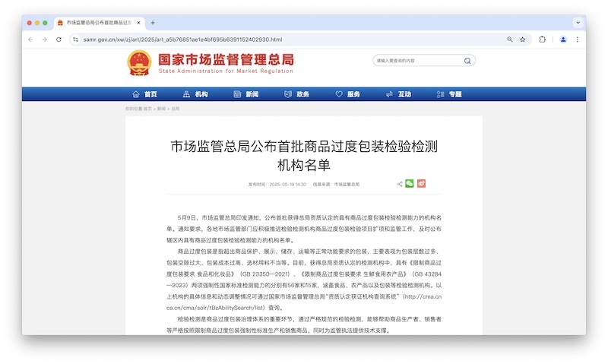
Task: Open the Chrome profile avatar
Action: 563,40
